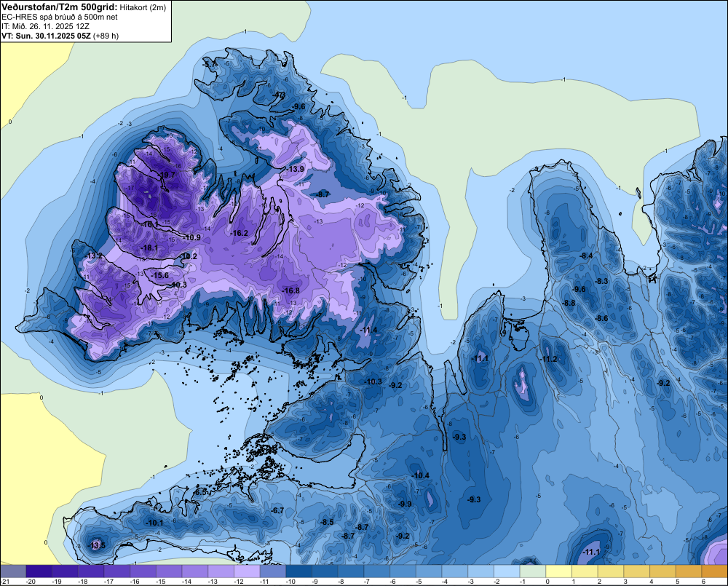
Task: Click the light blue swatch between -2 and -1
Action: pos(507,571)
